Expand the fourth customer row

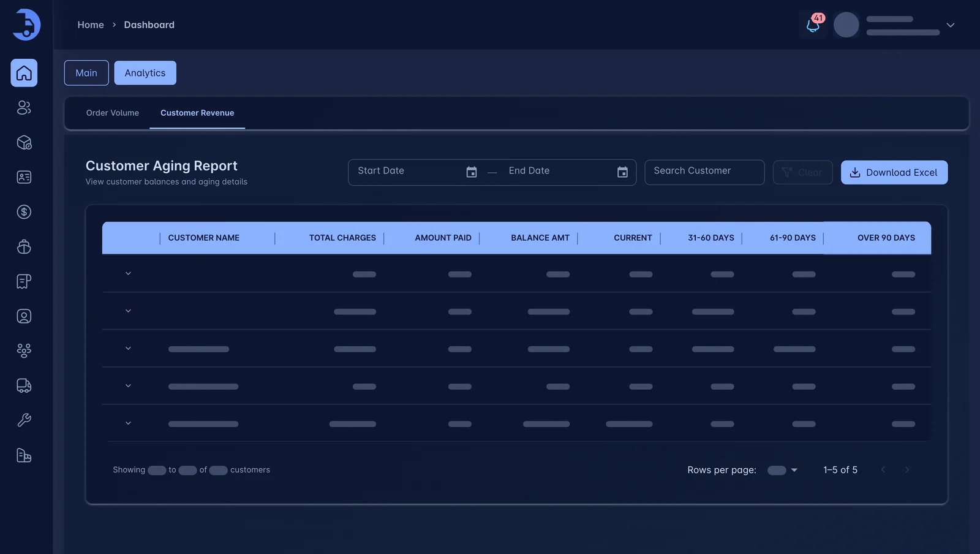tap(128, 385)
